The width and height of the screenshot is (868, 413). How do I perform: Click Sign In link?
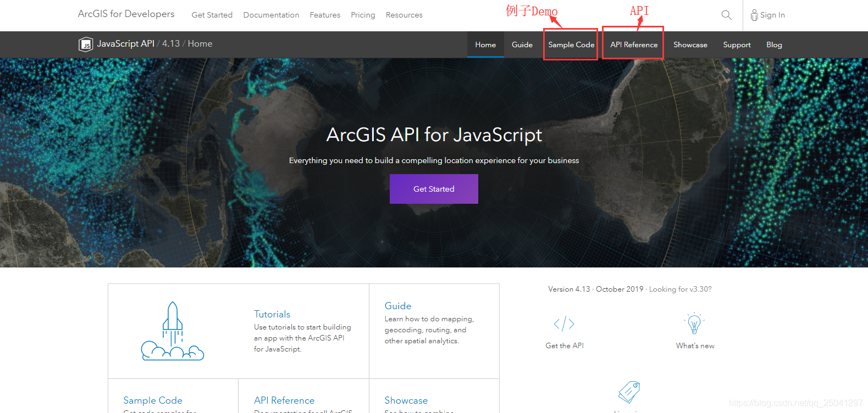coord(772,15)
